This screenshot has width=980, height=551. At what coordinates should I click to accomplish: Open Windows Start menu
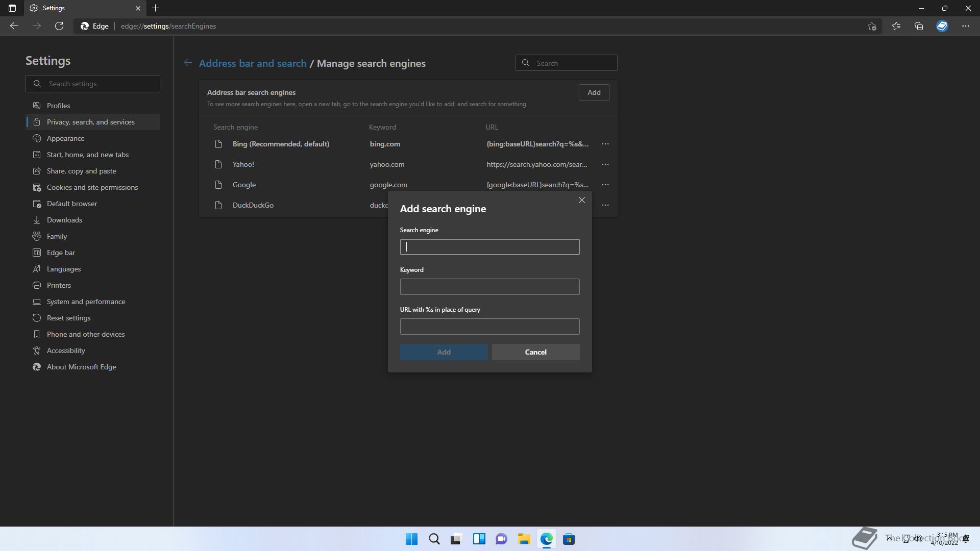click(x=411, y=539)
